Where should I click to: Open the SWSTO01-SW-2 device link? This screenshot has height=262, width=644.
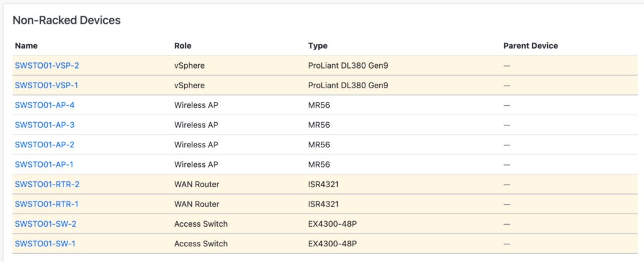click(45, 224)
